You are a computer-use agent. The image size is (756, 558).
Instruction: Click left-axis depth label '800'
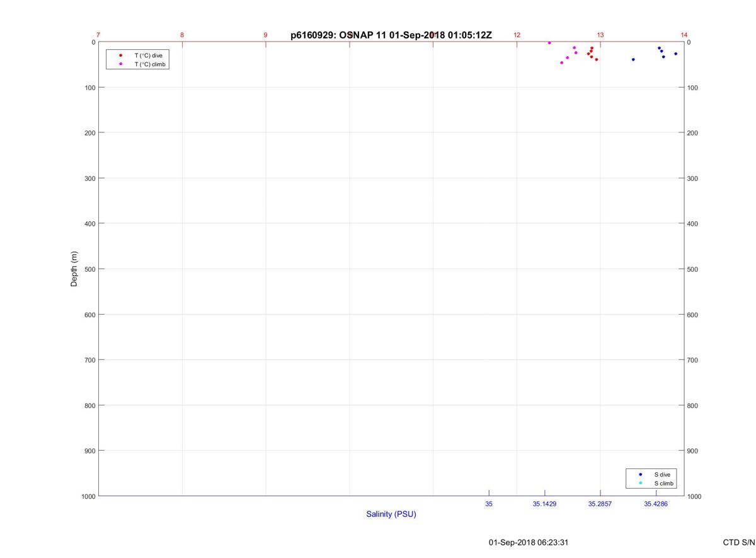[89, 405]
